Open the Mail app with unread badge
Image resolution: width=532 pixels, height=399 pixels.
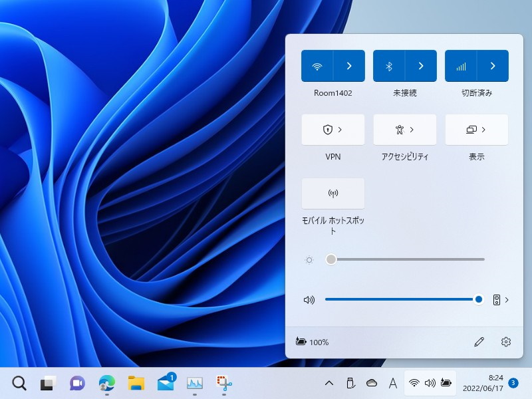point(166,383)
